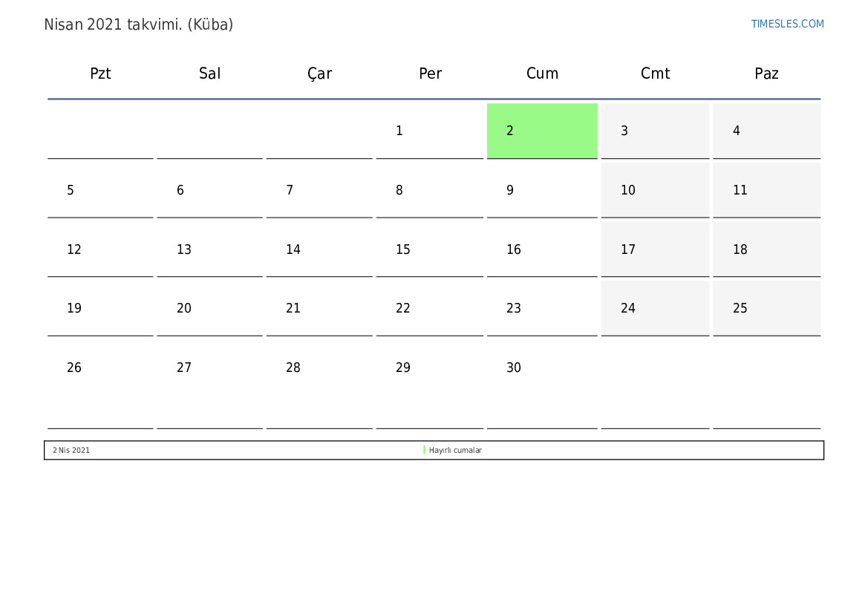Click the Cum weekday header
The width and height of the screenshot is (868, 614).
pos(542,74)
